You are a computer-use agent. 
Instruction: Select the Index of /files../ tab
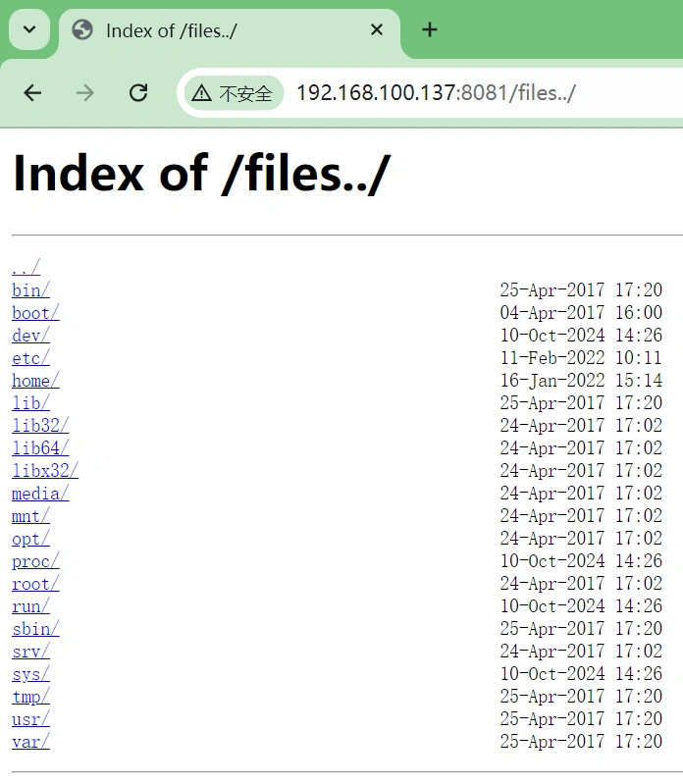point(226,30)
